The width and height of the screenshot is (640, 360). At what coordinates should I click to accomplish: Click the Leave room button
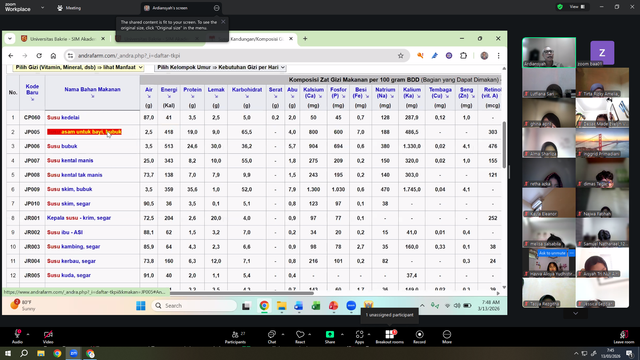624,337
